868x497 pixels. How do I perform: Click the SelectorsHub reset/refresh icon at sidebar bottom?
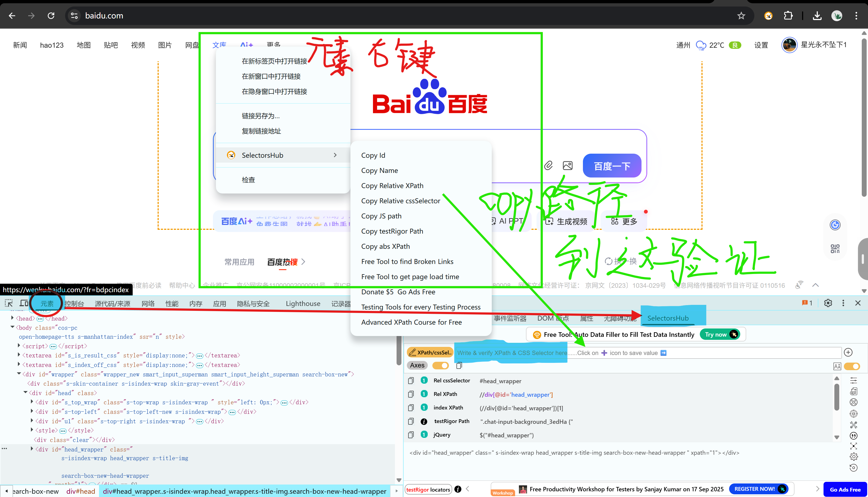(x=854, y=468)
